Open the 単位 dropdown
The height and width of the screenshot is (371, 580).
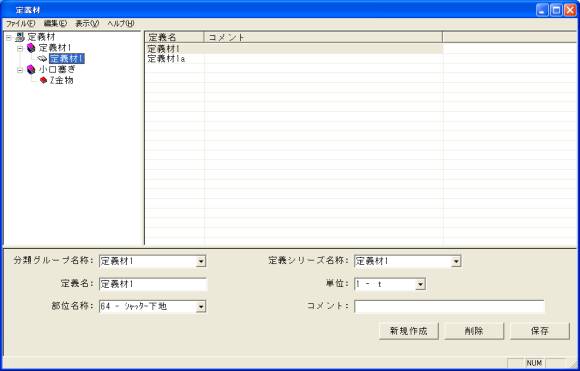(x=420, y=284)
